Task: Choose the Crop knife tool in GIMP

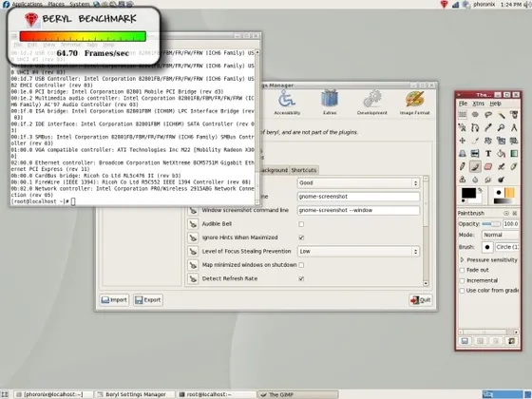Action: coord(475,141)
